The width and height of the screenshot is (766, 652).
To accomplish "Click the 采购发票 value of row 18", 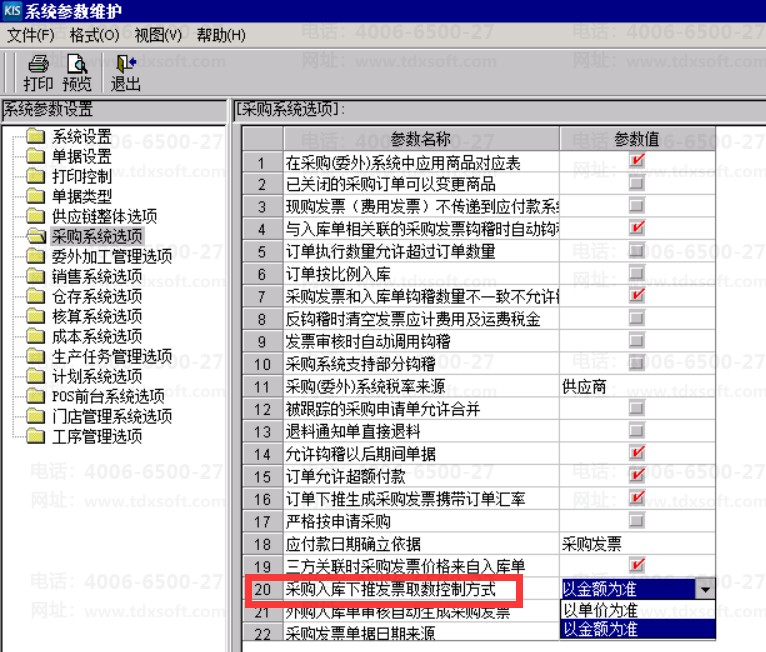I will [x=592, y=544].
